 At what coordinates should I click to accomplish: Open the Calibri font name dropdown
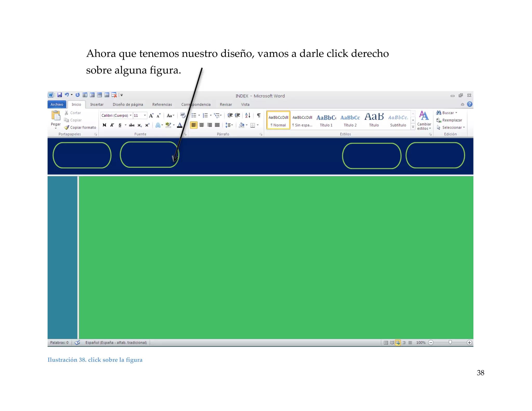(x=131, y=115)
